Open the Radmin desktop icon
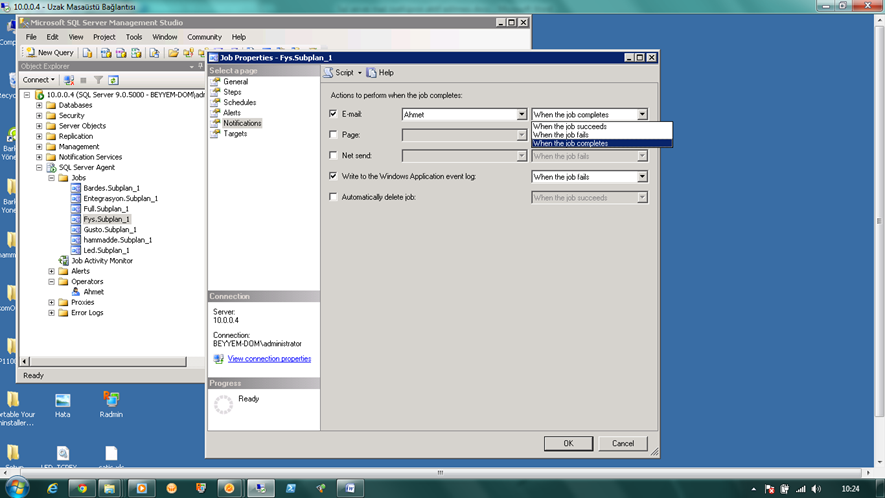 [111, 404]
